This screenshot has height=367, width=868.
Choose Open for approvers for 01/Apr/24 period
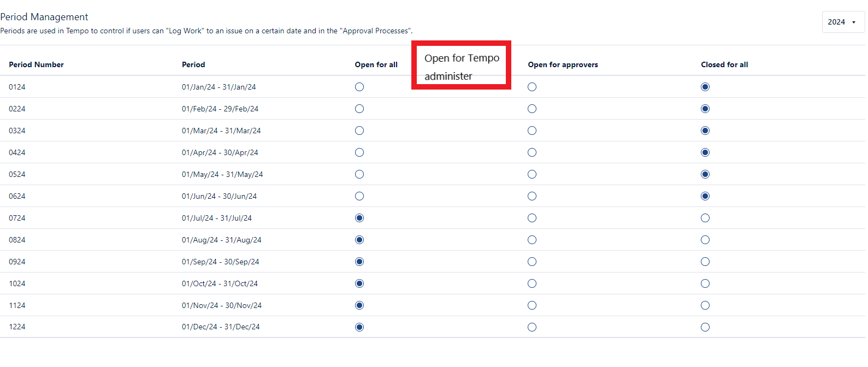pyautogui.click(x=532, y=152)
